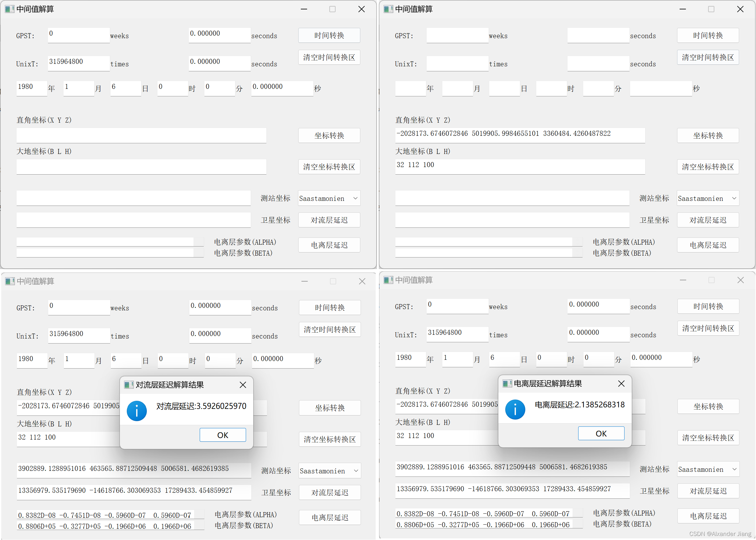This screenshot has height=540, width=756.
Task: Click UnixT 315964800 field in window with empty coordinate fields
Action: [x=79, y=64]
